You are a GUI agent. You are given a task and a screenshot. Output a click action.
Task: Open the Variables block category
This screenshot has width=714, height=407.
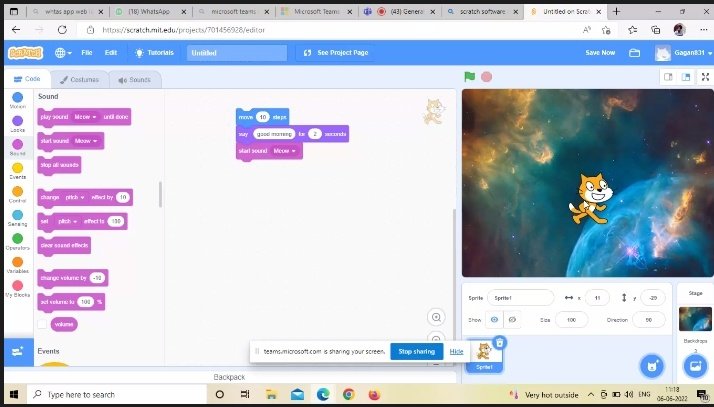[18, 265]
